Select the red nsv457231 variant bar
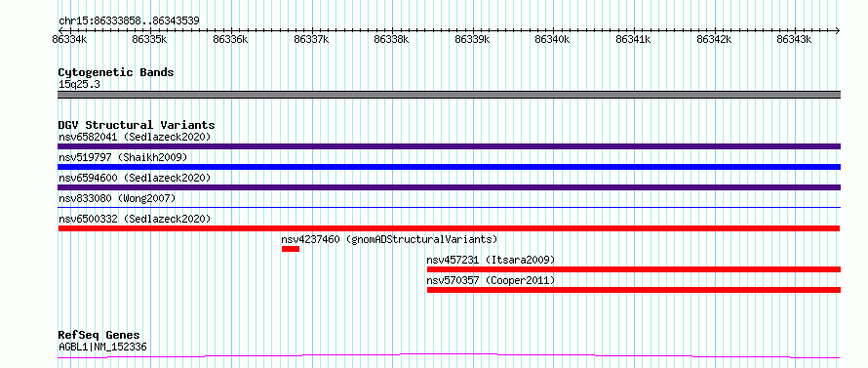This screenshot has height=368, width=868. click(x=634, y=269)
